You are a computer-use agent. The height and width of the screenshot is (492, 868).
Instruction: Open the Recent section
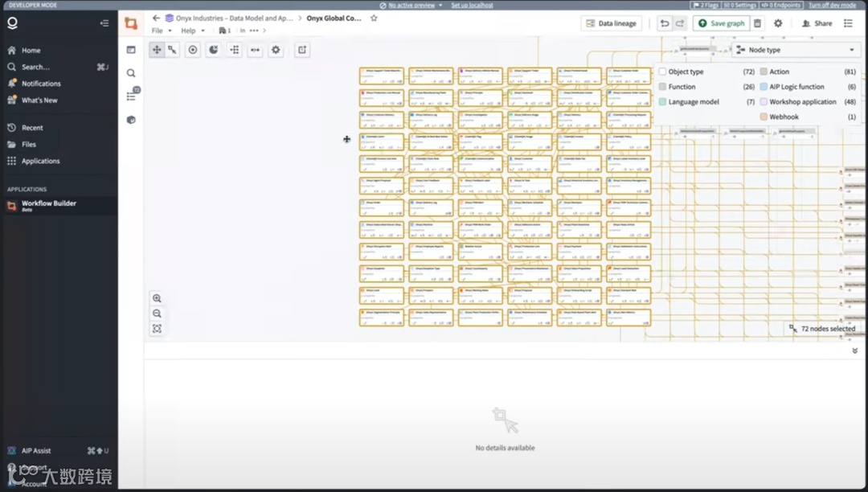[x=32, y=128]
